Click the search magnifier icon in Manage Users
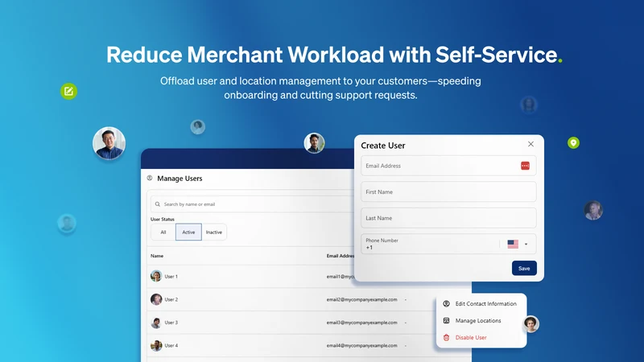This screenshot has height=362, width=644. pyautogui.click(x=157, y=204)
